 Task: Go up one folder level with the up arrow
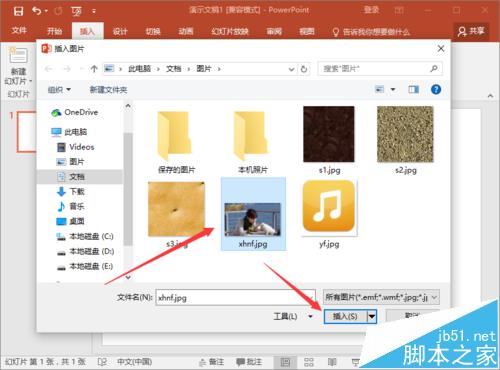point(94,69)
